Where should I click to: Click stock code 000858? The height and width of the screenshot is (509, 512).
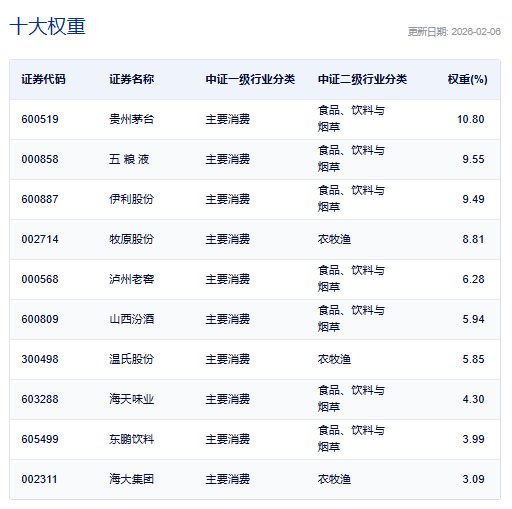tap(40, 159)
